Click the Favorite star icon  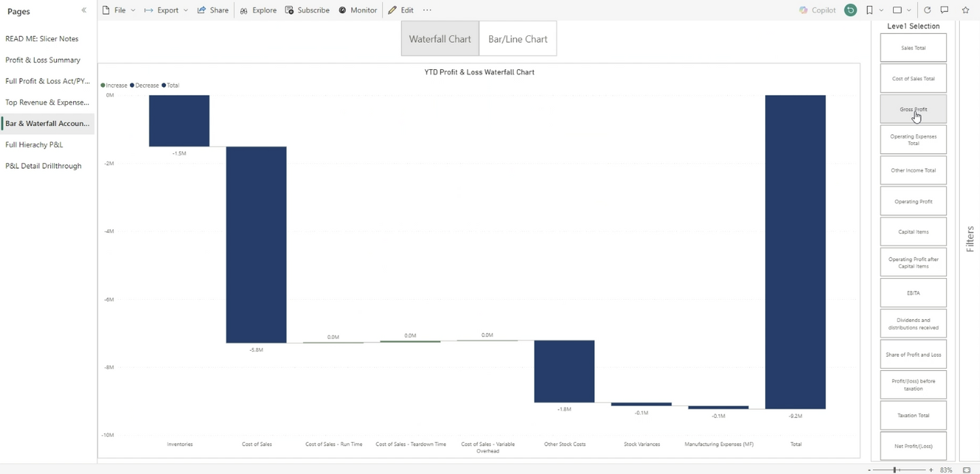click(966, 10)
